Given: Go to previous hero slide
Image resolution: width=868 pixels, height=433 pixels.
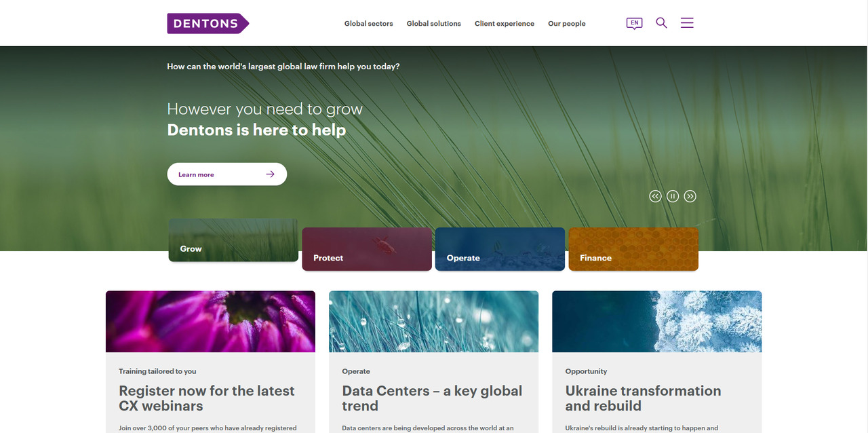Looking at the screenshot, I should pos(655,196).
